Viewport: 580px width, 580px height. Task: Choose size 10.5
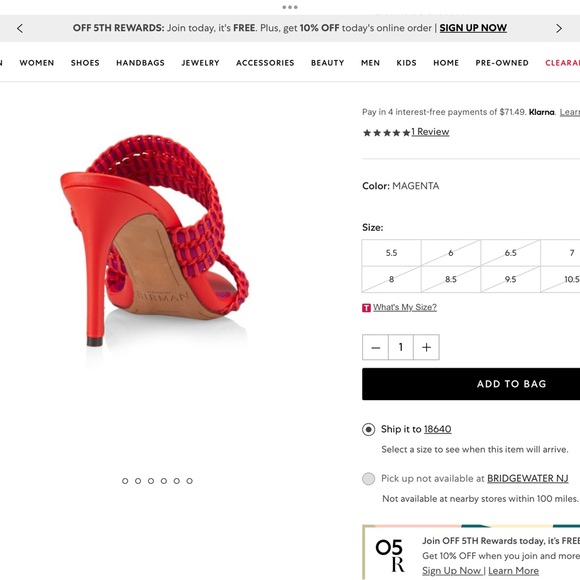coord(560,279)
